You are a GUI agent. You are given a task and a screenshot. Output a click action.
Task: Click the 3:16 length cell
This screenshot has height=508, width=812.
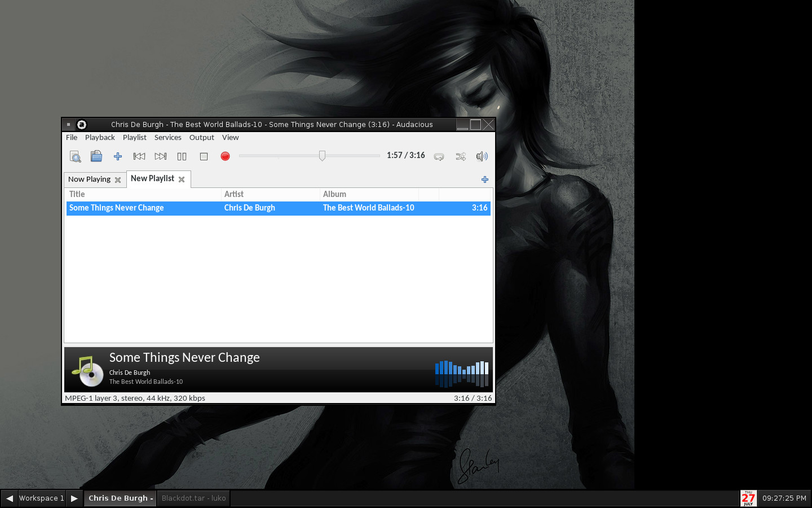[480, 208]
